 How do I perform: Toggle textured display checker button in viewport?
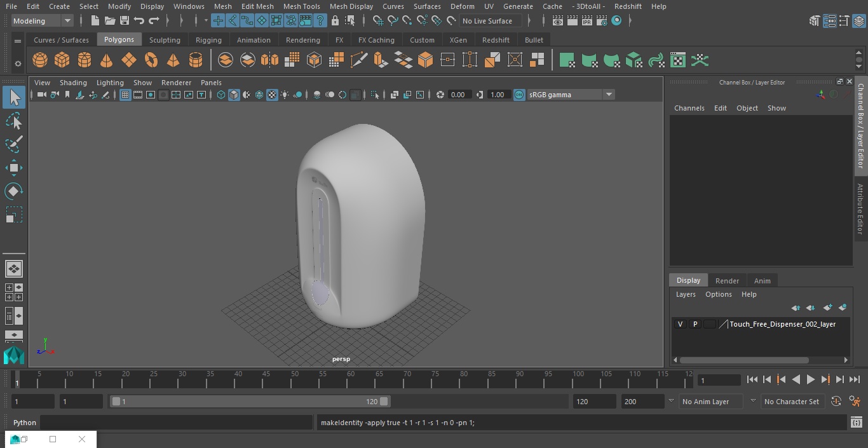272,95
